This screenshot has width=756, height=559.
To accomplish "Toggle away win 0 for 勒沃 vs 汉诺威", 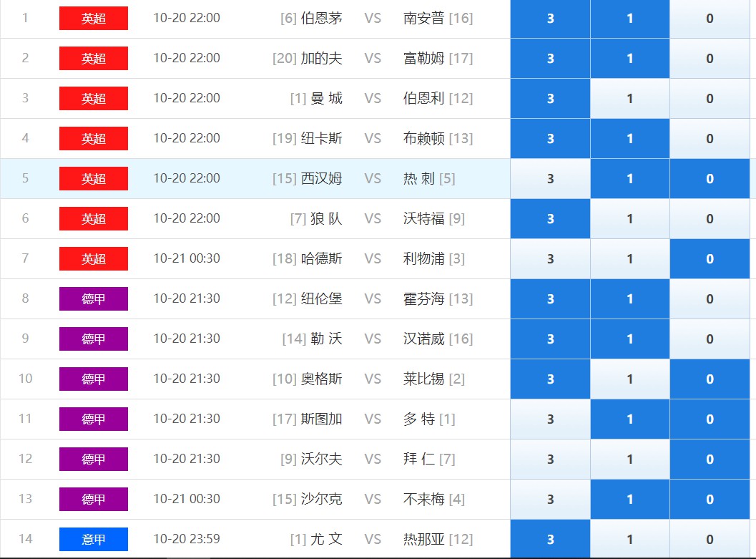I will point(710,339).
